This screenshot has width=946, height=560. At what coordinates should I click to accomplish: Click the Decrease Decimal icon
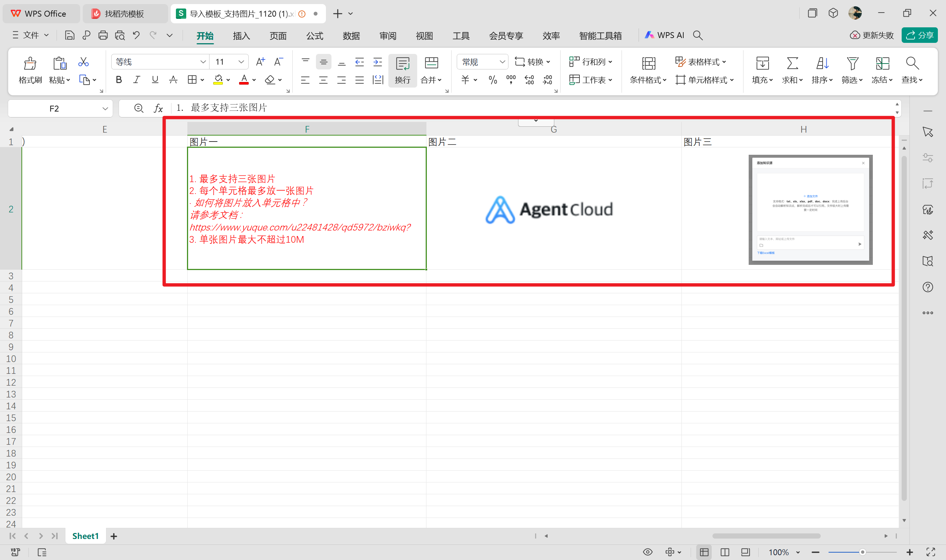click(547, 80)
